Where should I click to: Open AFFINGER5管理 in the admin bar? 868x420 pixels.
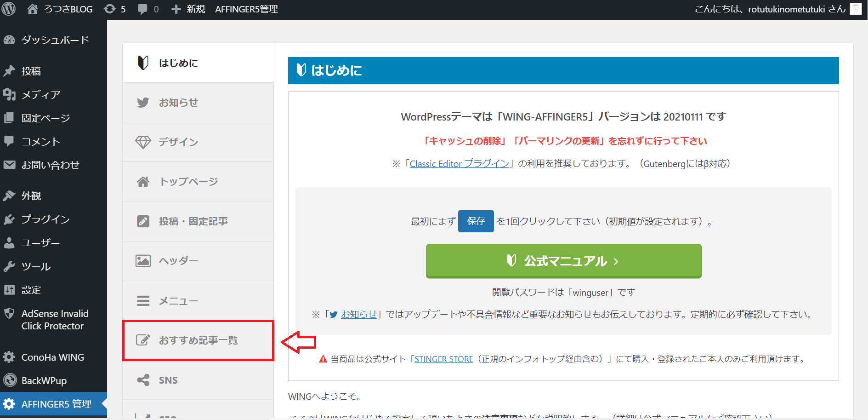point(246,9)
